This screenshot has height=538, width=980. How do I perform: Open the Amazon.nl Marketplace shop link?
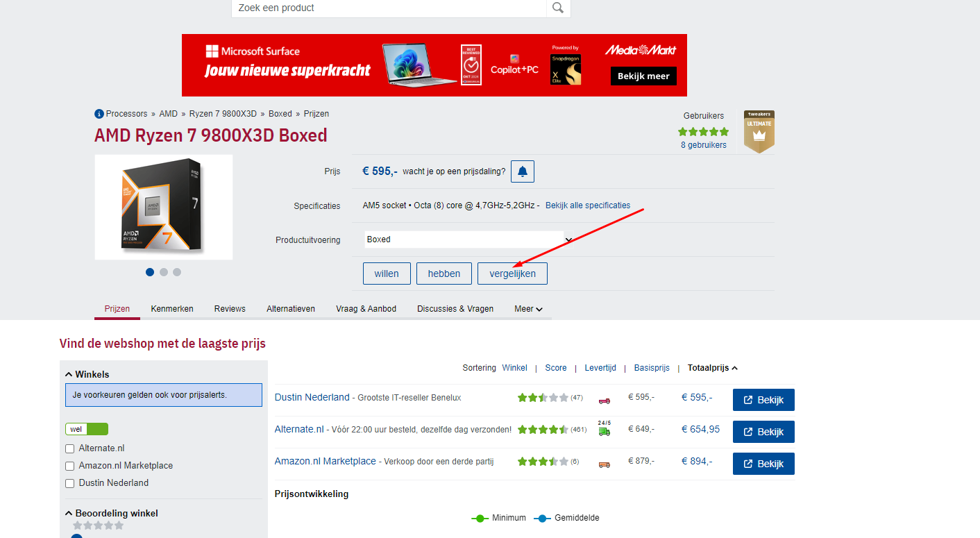coord(326,462)
